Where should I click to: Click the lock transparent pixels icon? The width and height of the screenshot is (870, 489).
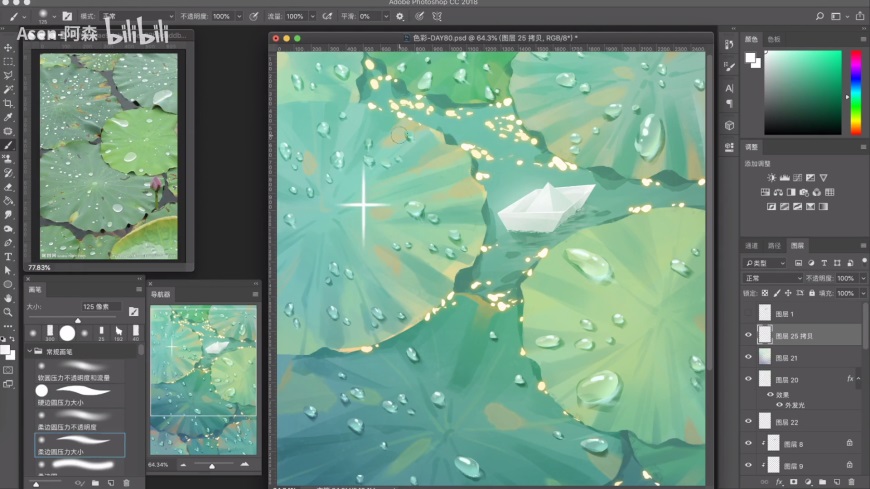pos(765,293)
